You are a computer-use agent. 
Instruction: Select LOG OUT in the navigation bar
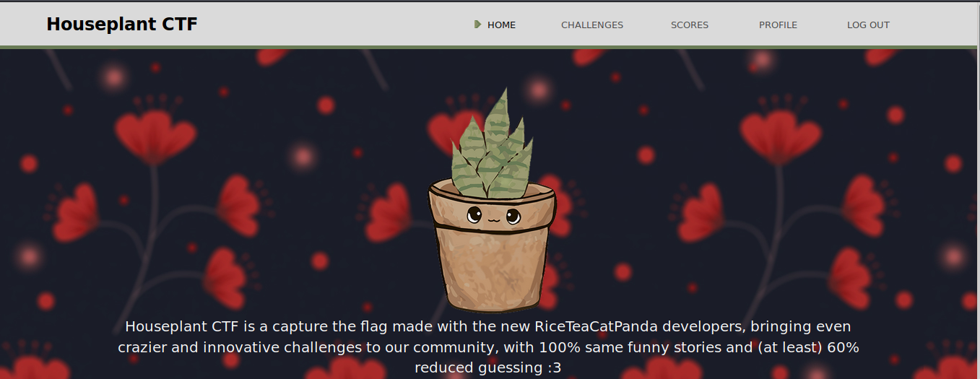(868, 25)
